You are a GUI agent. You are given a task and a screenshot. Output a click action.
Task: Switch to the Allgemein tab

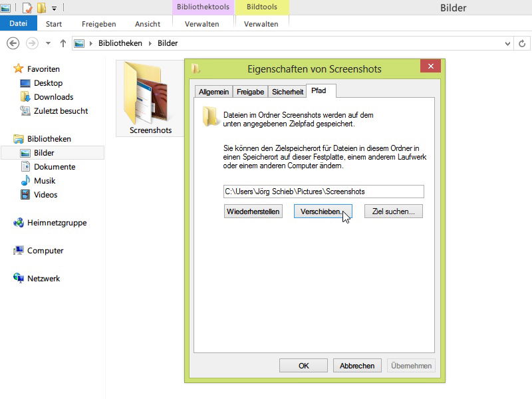coord(213,92)
